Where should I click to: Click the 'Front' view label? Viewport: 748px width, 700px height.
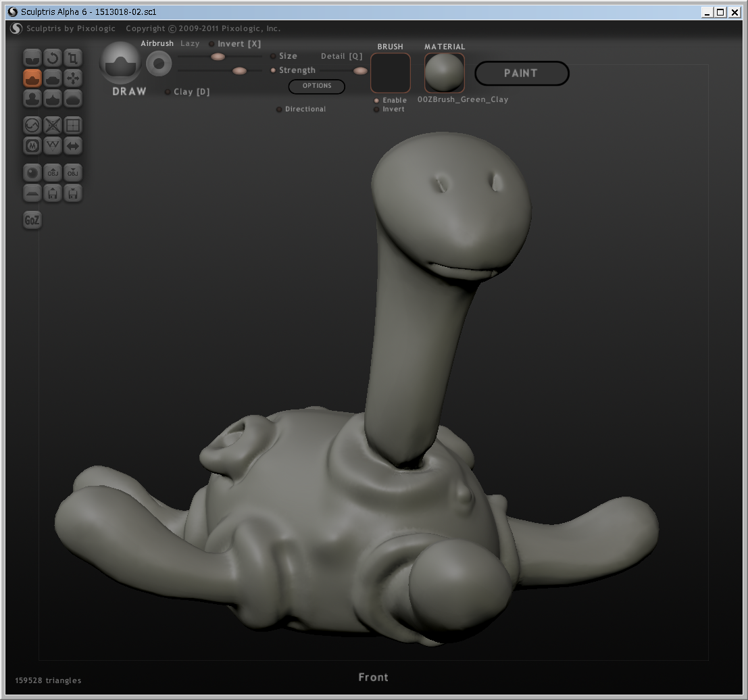pyautogui.click(x=373, y=677)
